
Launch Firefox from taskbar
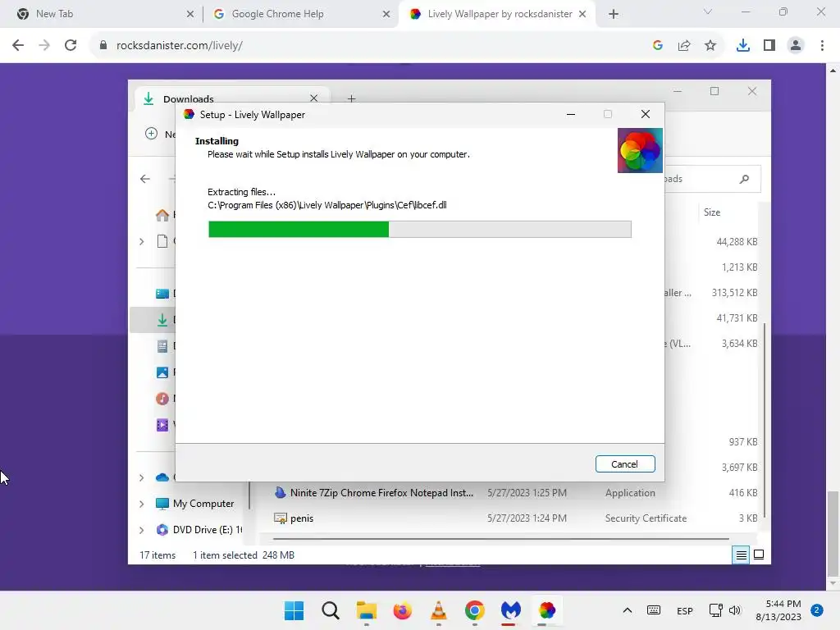tap(402, 610)
